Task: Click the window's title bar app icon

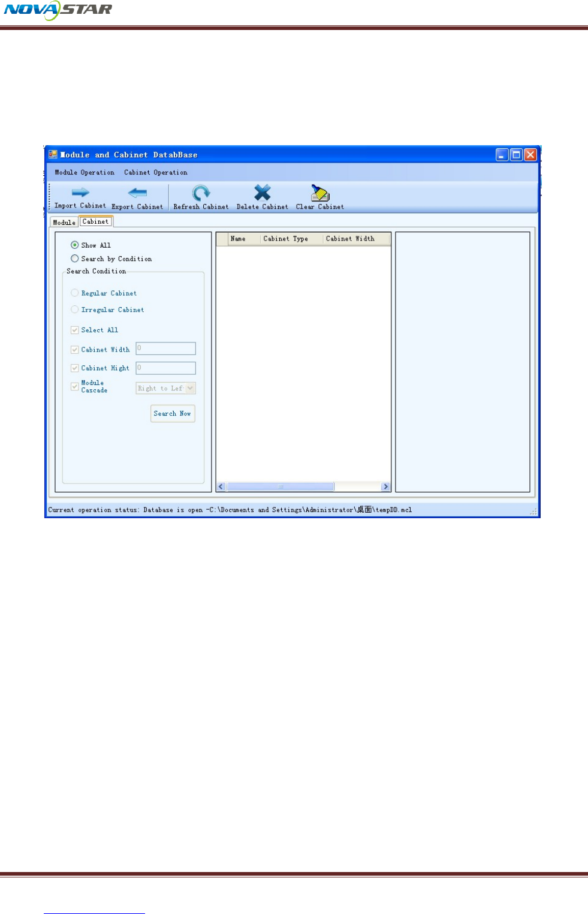Action: [x=53, y=154]
